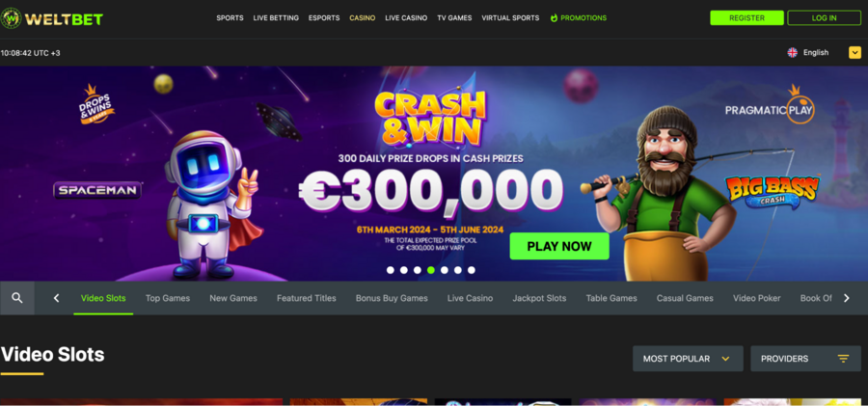Click the Big Bass Crash logo
This screenshot has height=406, width=868.
(773, 192)
